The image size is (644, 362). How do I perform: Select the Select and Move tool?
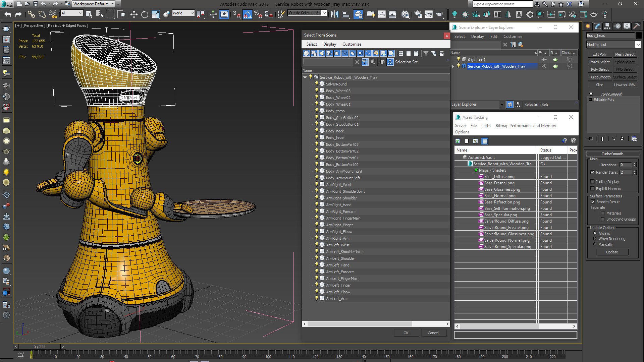pyautogui.click(x=134, y=14)
